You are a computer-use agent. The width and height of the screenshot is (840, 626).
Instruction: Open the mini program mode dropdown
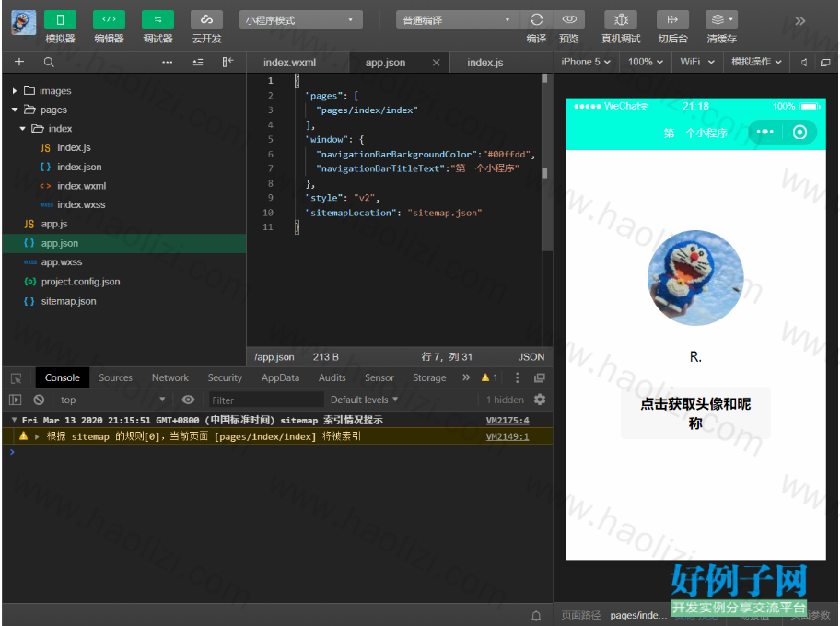click(x=301, y=20)
